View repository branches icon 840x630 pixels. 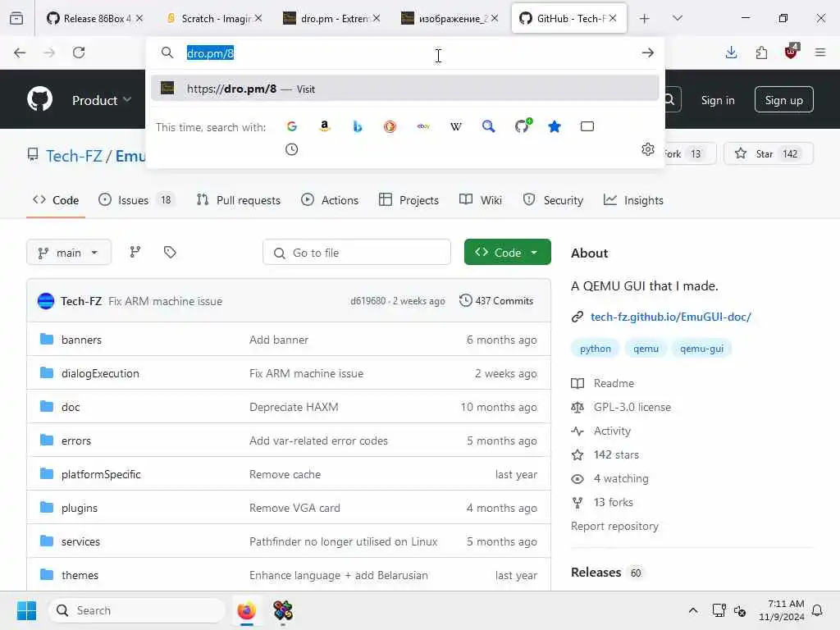[x=135, y=252]
